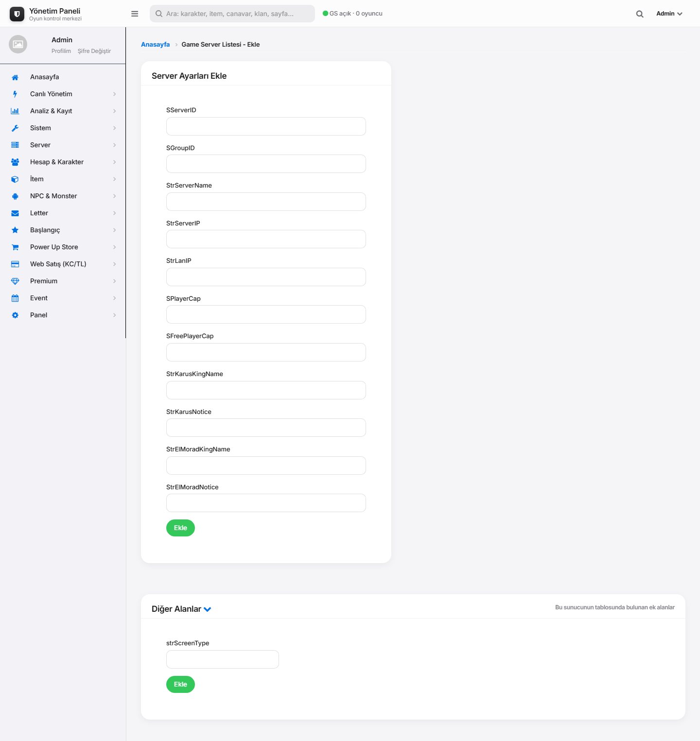
Task: Collapse the Diğer Alanlar section chevron
Action: tap(208, 609)
